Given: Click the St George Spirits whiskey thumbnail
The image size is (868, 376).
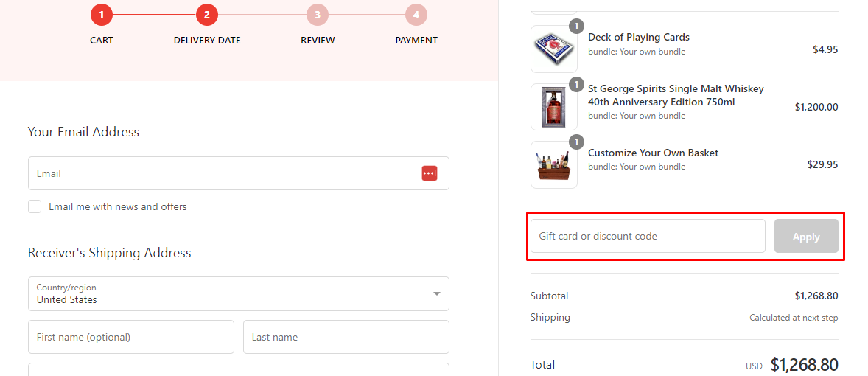Looking at the screenshot, I should pyautogui.click(x=554, y=107).
